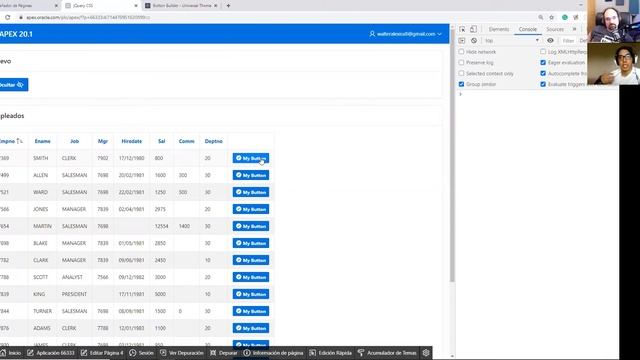Toggle the device toolbar icon in DevTools

click(x=473, y=29)
